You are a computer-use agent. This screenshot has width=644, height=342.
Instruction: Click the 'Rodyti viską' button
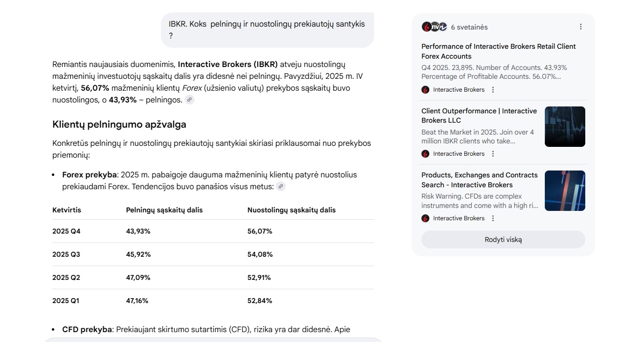[503, 239]
